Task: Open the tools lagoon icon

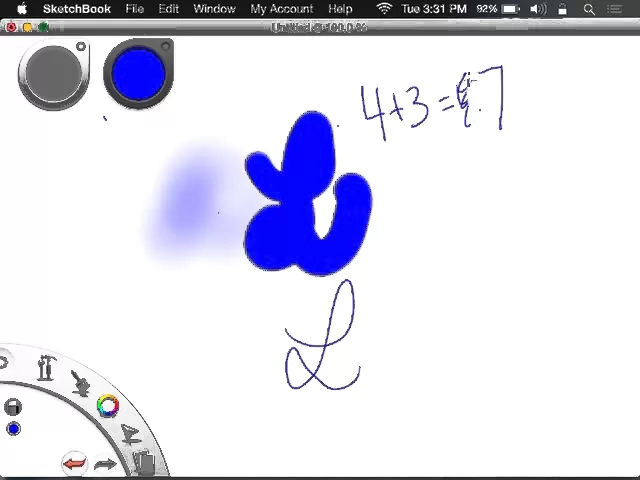Action: coord(46,368)
